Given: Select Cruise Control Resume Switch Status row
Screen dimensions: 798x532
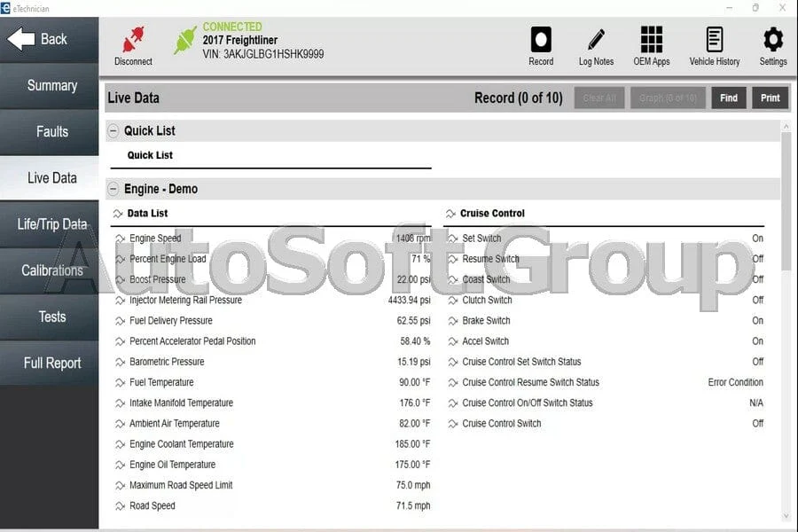Looking at the screenshot, I should click(x=606, y=382).
